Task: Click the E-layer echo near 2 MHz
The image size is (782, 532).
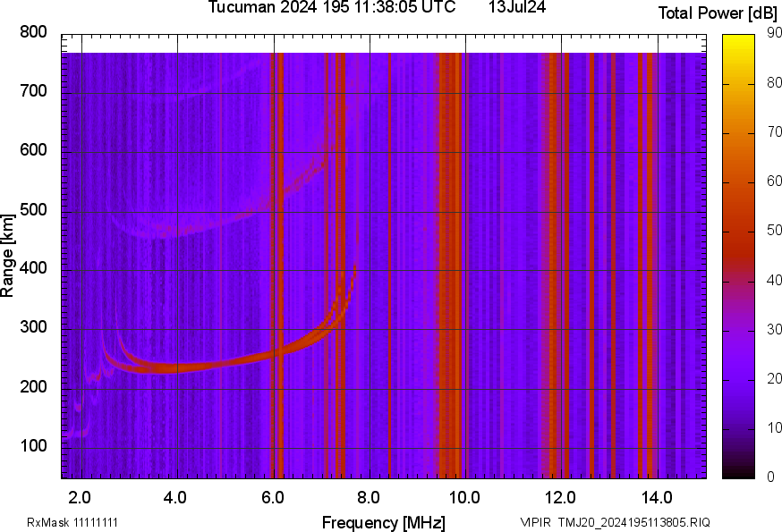Action: 77,431
